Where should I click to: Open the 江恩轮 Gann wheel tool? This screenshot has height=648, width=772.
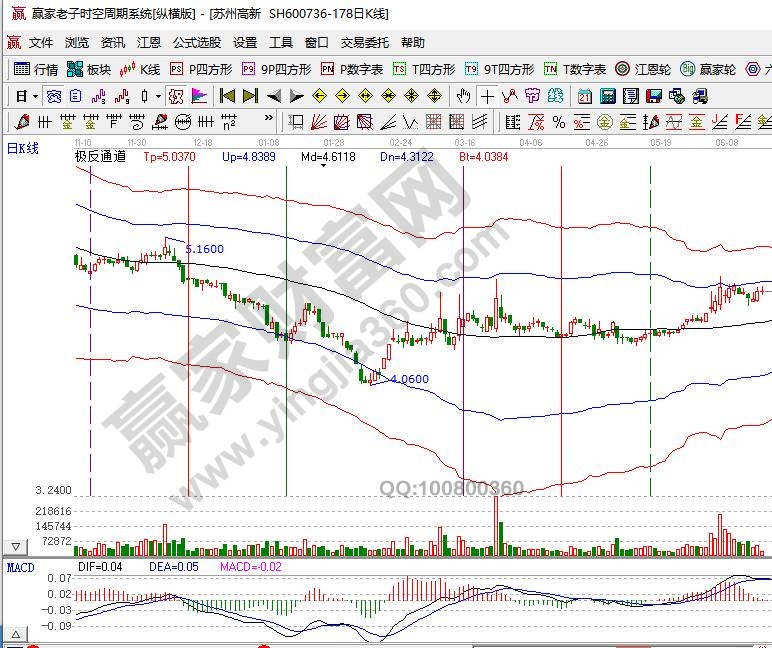click(x=645, y=69)
